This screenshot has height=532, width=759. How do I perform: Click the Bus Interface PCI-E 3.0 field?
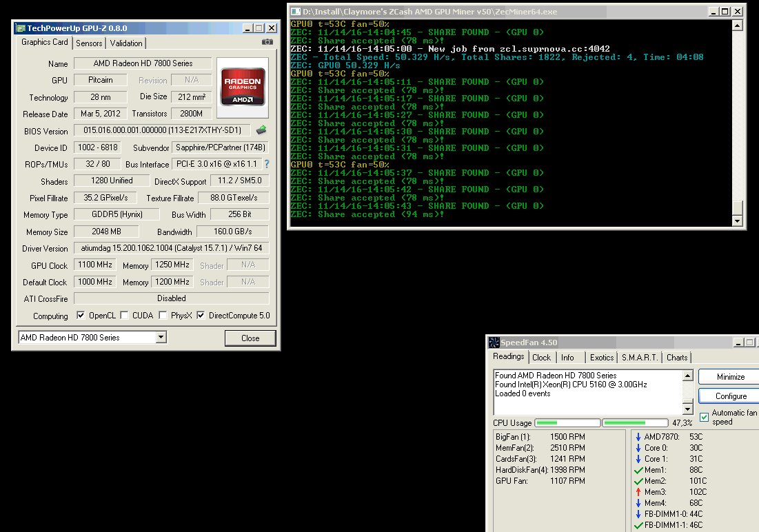click(217, 164)
